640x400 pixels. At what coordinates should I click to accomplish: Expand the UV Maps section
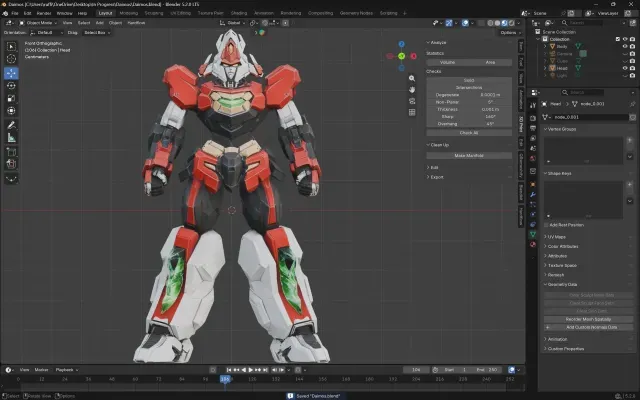[x=555, y=237]
